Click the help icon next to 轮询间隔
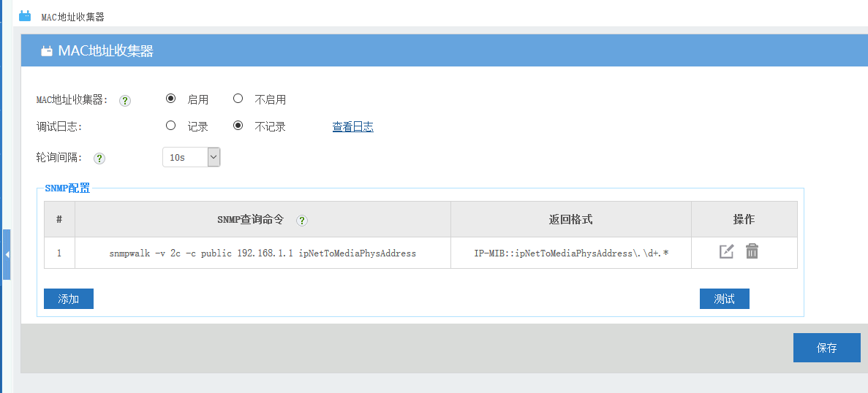The width and height of the screenshot is (868, 393). pyautogui.click(x=99, y=158)
